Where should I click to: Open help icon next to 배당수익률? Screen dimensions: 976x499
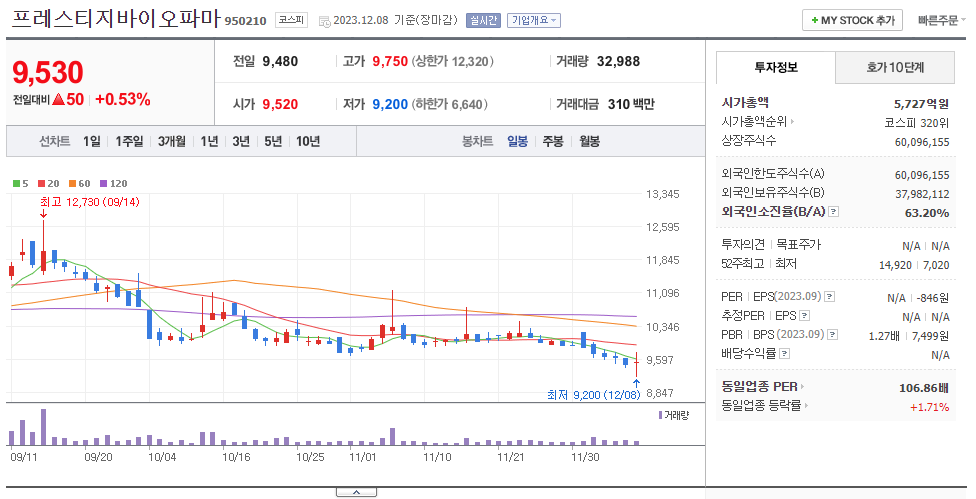point(784,354)
